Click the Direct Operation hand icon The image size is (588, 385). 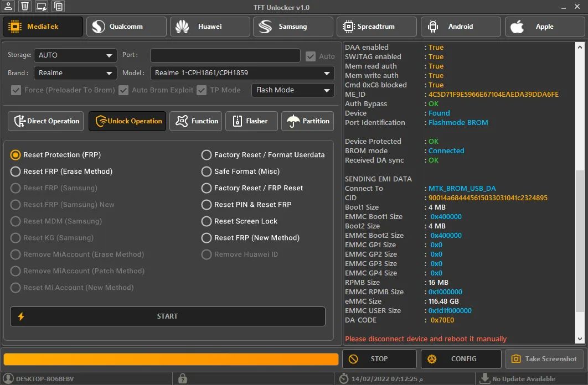click(19, 121)
